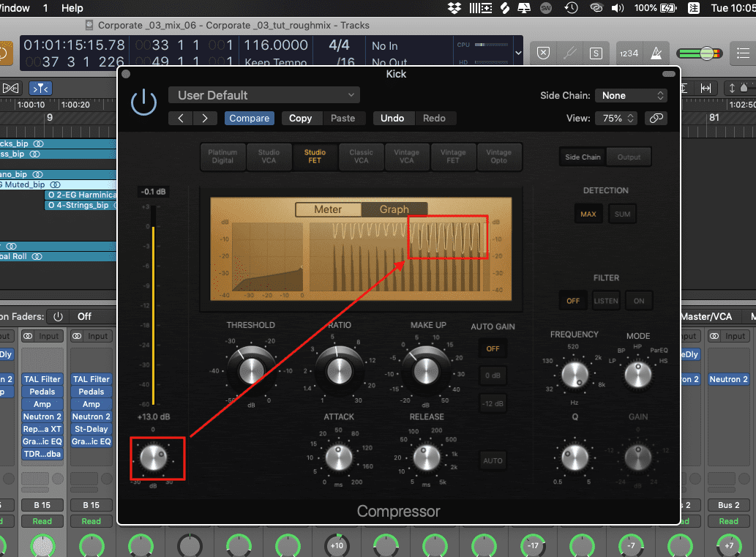Click the SW avatar menu bar icon
This screenshot has height=557, width=756.
pyautogui.click(x=546, y=8)
